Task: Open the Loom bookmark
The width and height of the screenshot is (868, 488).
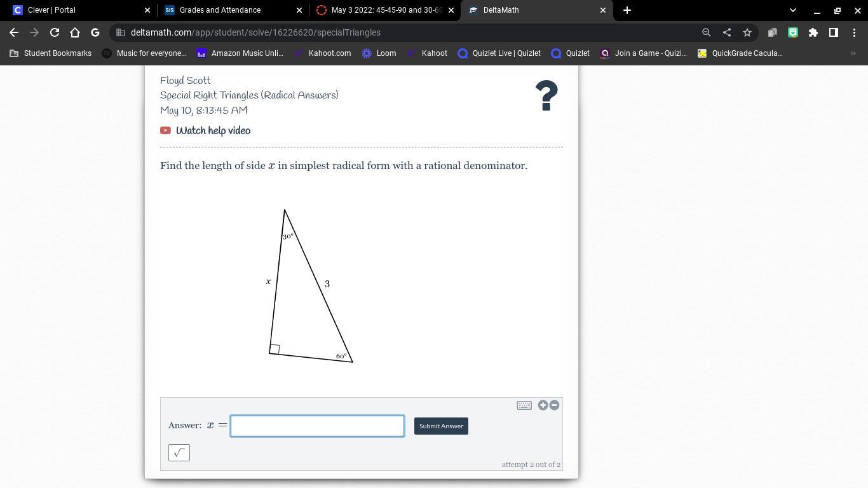Action: click(379, 53)
